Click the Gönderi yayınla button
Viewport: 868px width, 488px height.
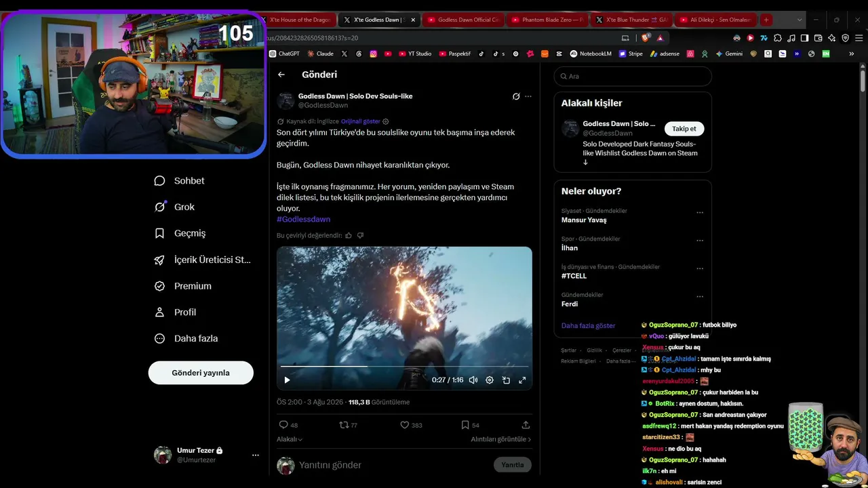tap(201, 373)
